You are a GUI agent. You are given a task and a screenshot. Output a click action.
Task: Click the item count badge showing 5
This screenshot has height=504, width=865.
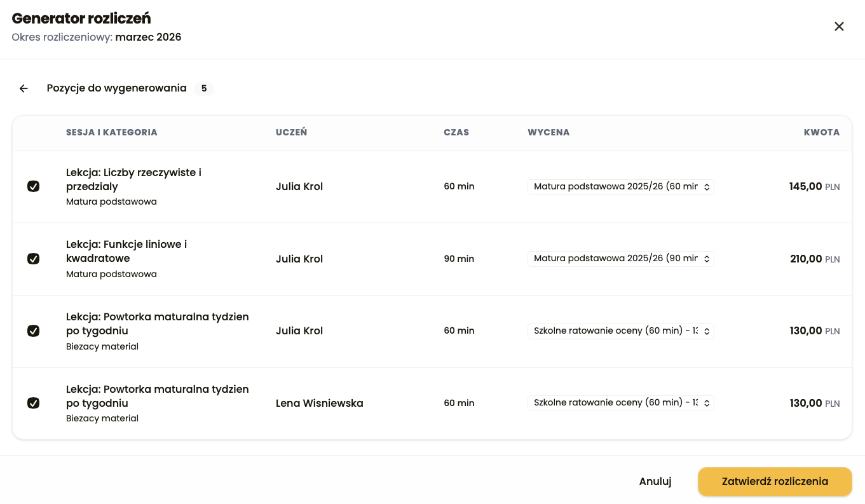(x=204, y=88)
